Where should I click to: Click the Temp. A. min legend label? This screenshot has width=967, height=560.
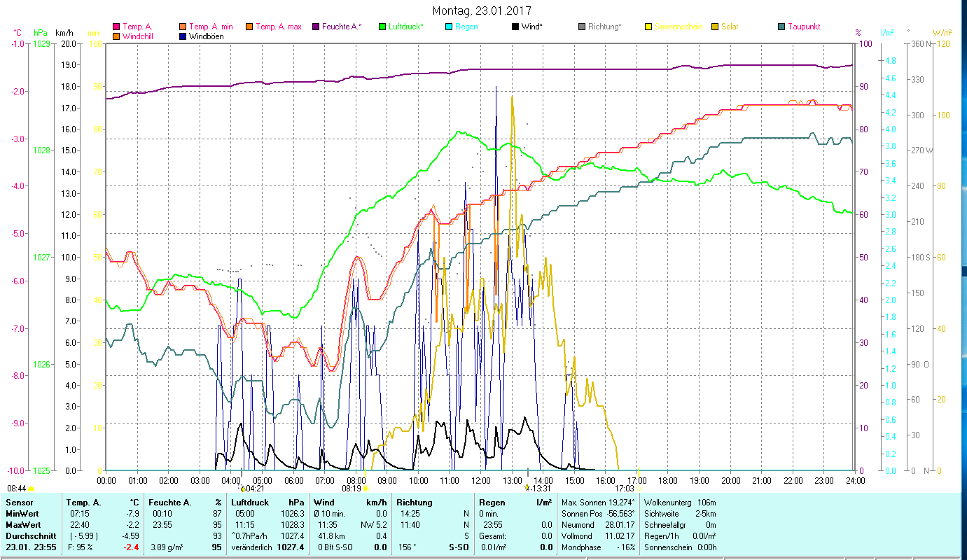[x=212, y=27]
